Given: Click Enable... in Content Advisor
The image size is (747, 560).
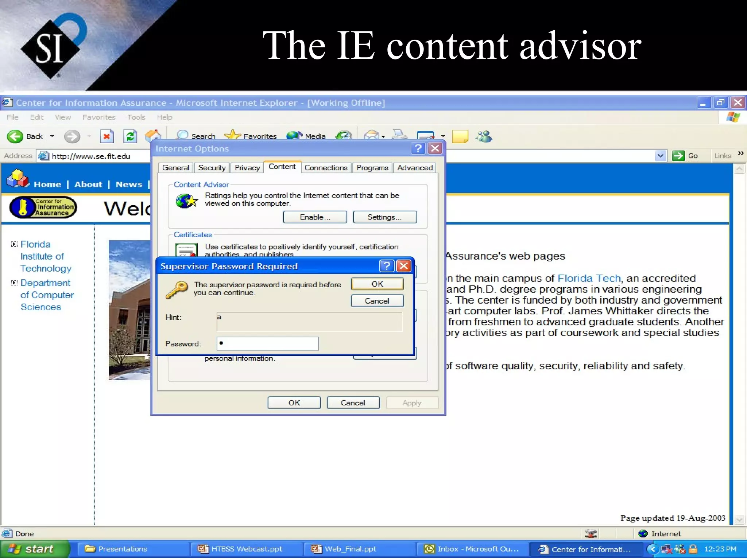Looking at the screenshot, I should [x=315, y=217].
